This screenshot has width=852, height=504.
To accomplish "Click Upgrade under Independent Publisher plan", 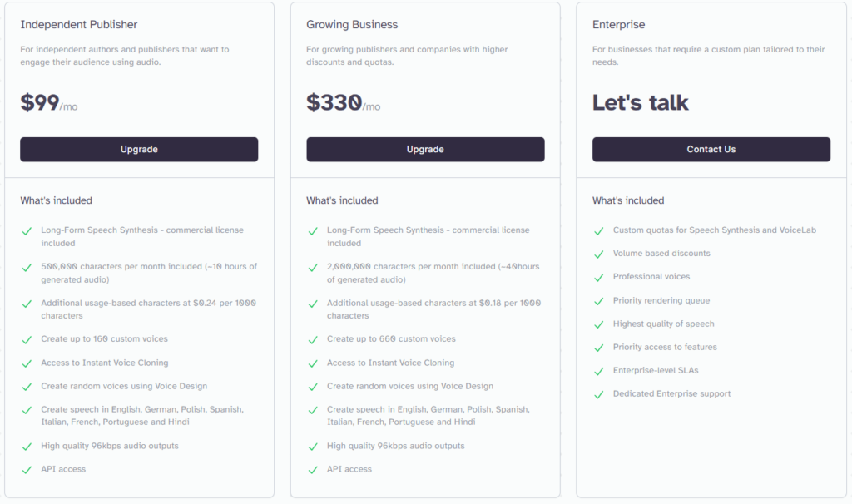I will [x=139, y=150].
